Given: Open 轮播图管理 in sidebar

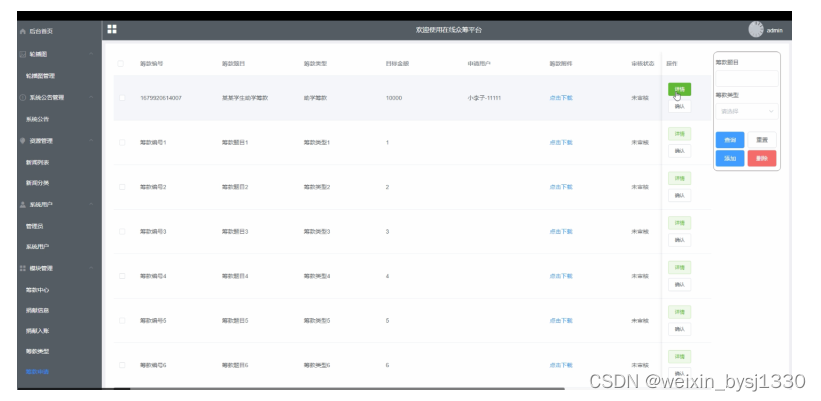Looking at the screenshot, I should point(40,76).
